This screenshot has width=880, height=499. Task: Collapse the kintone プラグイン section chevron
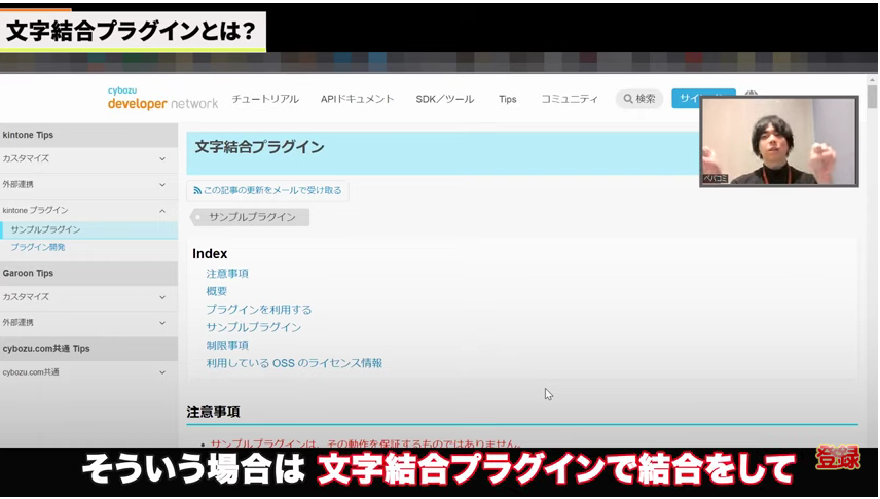[162, 211]
